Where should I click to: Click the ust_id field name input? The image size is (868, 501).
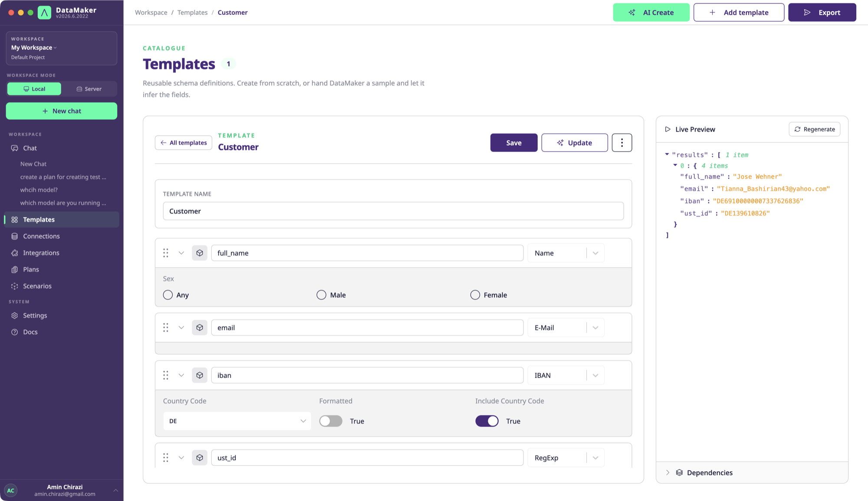(367, 458)
